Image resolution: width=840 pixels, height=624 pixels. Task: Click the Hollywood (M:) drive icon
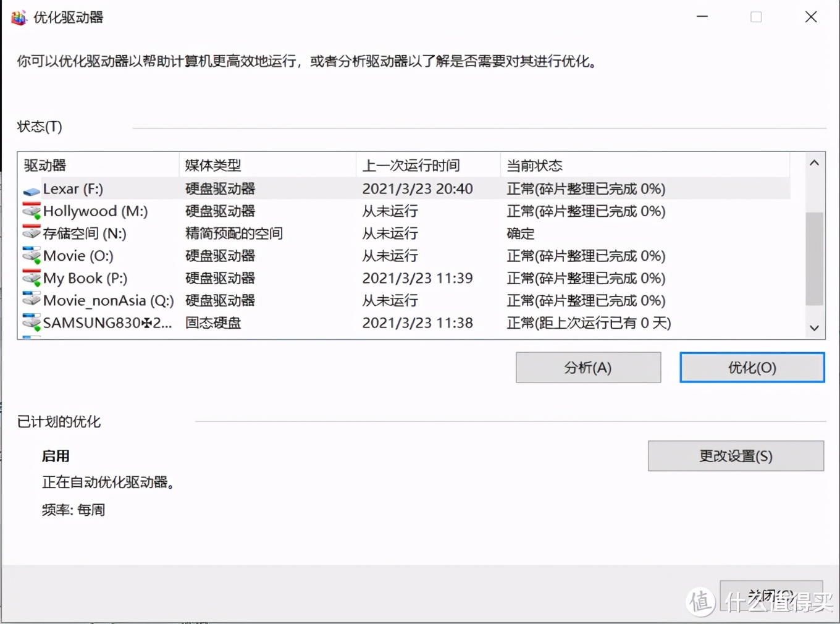(x=31, y=211)
